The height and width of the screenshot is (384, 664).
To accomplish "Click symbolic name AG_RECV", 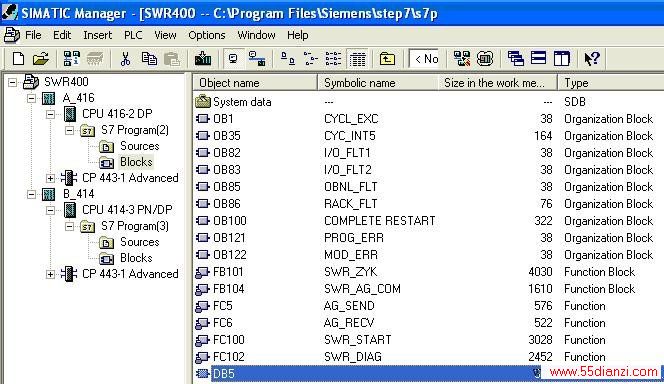I will click(x=349, y=323).
